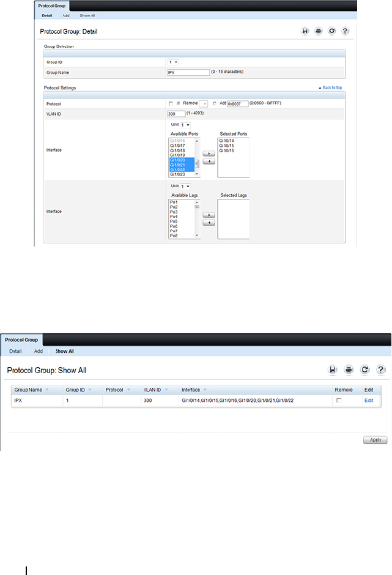Click the Back to top link
The height and width of the screenshot is (575, 392).
[x=330, y=87]
